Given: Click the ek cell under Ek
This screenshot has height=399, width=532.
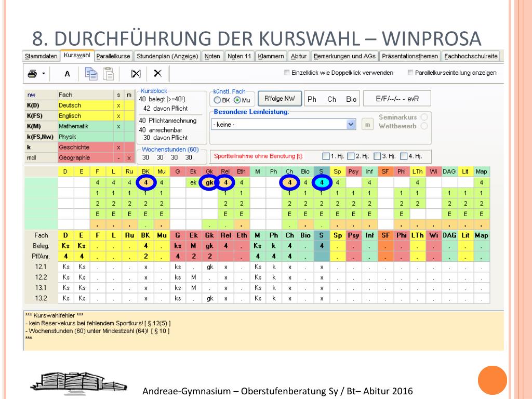Looking at the screenshot, I should click(x=193, y=182).
